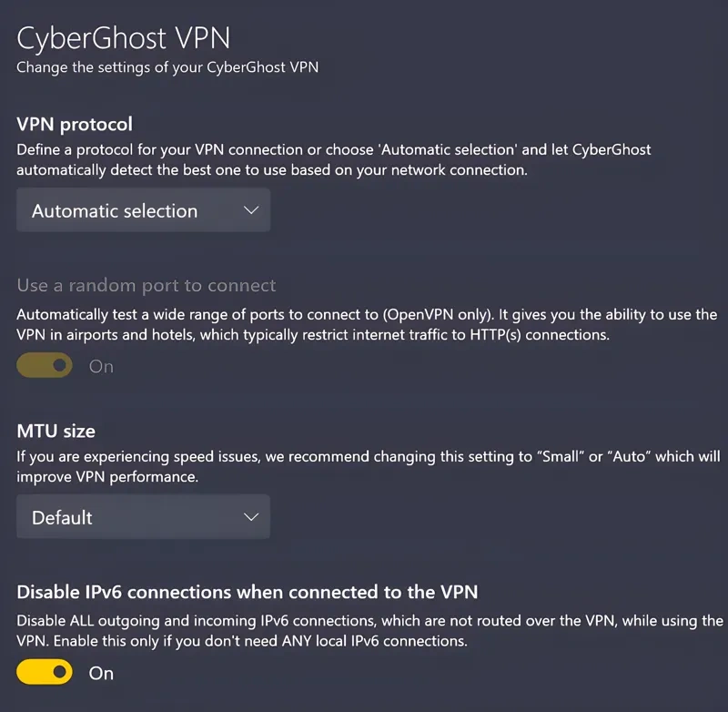Click the chevron on the Automatic selection dropdown

[x=251, y=210]
